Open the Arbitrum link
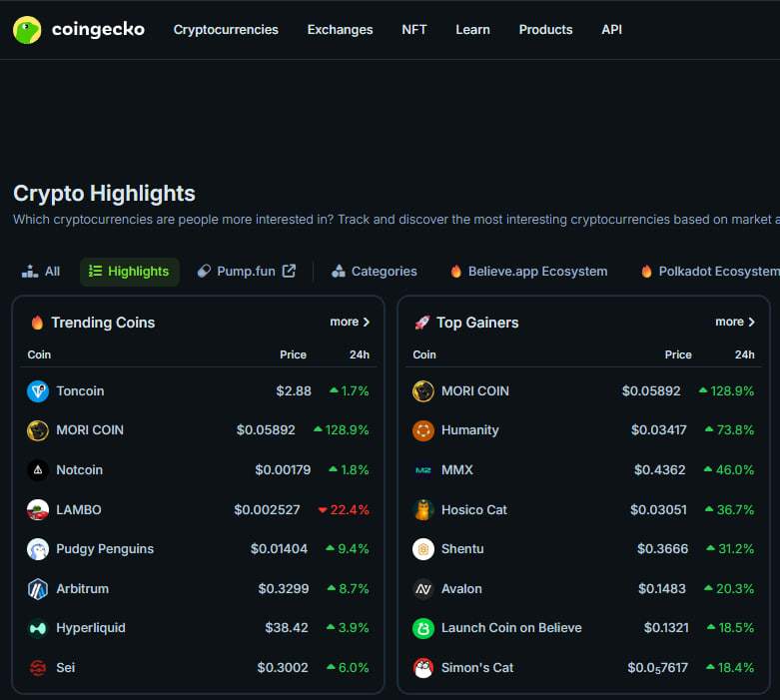 [83, 589]
